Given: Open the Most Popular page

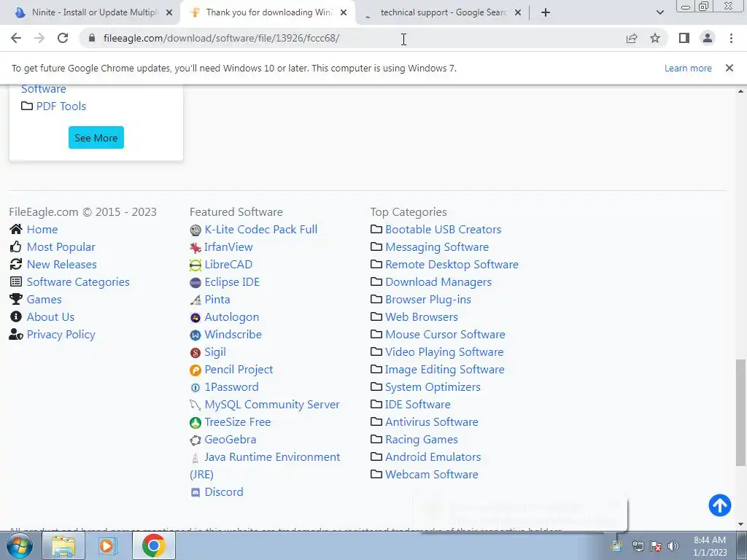Looking at the screenshot, I should [61, 246].
